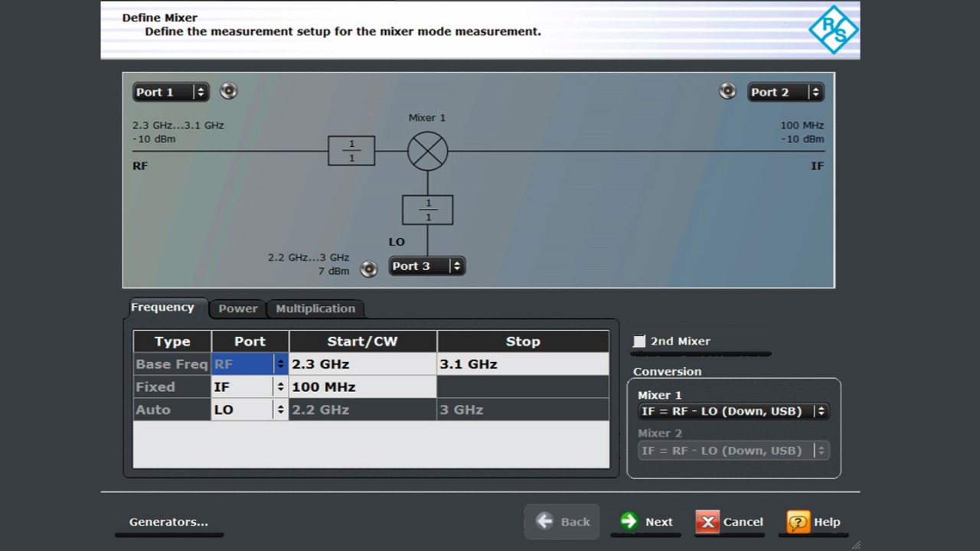Click the 2.3 GHz Start/CW field
This screenshot has width=980, height=551.
(x=362, y=364)
